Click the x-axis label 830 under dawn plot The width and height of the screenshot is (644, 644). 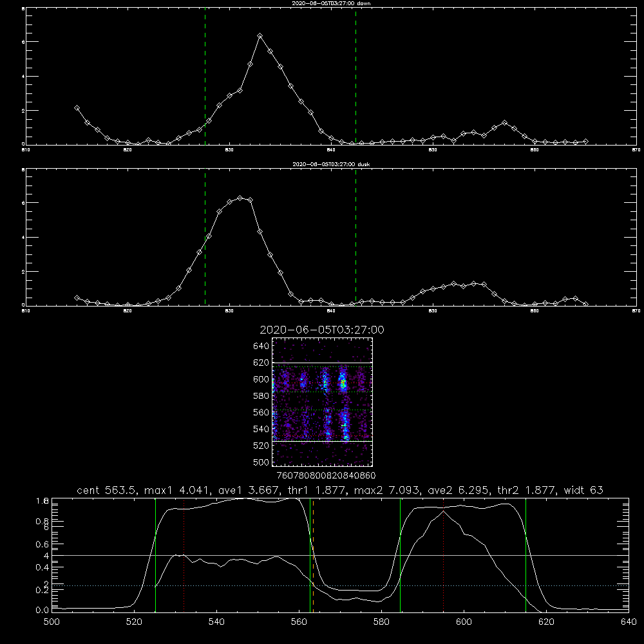pyautogui.click(x=229, y=150)
